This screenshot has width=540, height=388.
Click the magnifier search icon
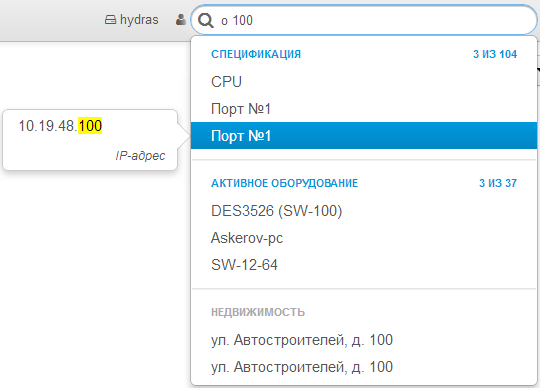tap(206, 21)
